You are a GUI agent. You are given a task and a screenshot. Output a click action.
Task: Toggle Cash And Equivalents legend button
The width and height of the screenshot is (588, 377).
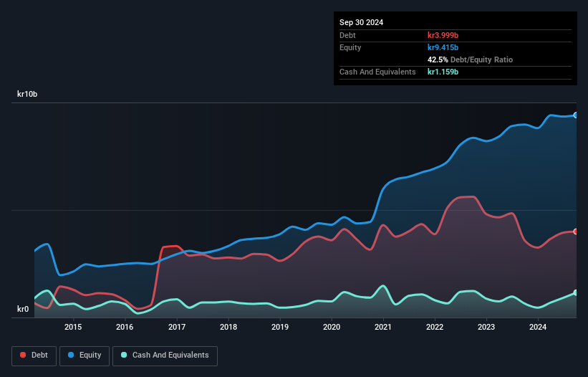165,355
